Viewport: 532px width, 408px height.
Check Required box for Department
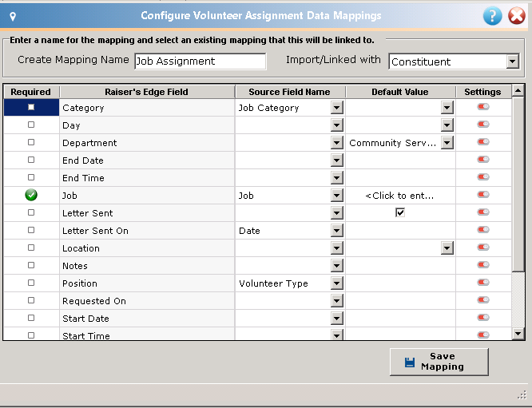point(31,142)
